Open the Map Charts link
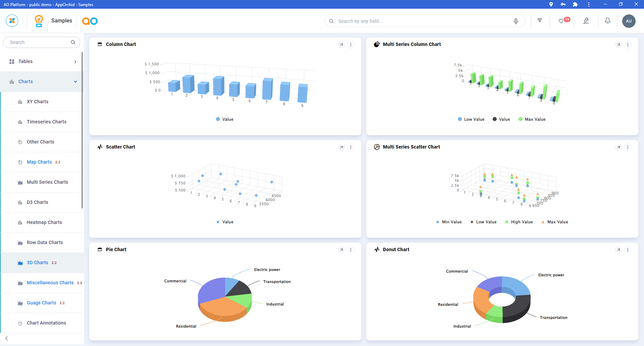This screenshot has height=346, width=644. pos(39,162)
